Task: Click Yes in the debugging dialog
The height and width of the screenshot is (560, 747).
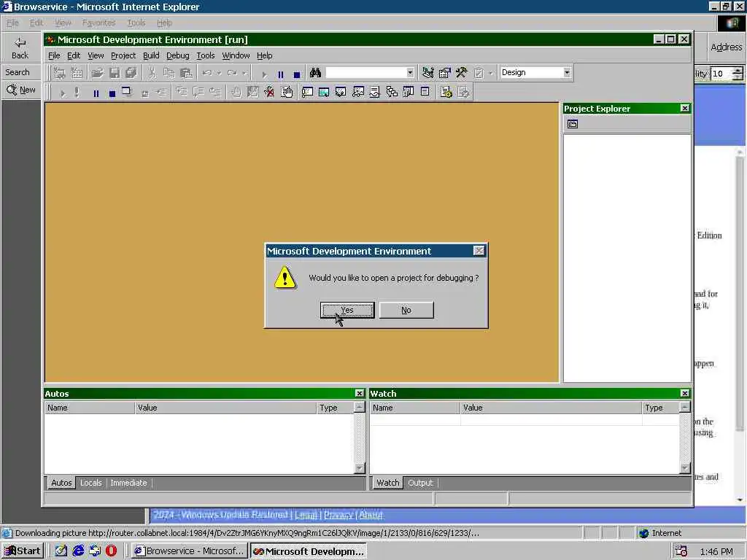Action: pyautogui.click(x=347, y=310)
